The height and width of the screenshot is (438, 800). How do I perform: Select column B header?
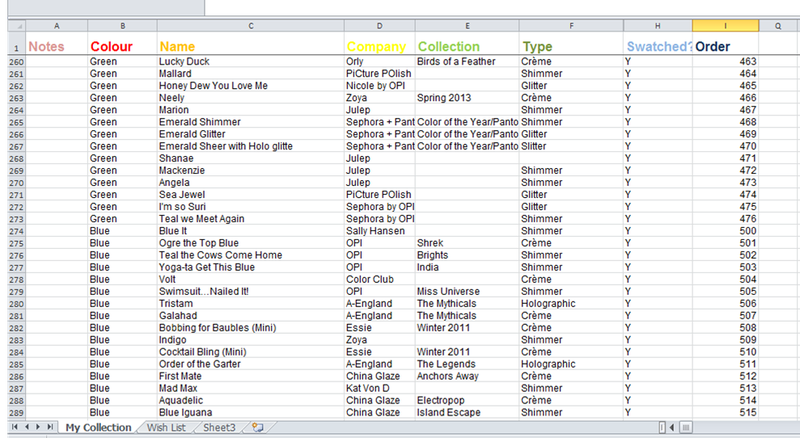(x=122, y=26)
